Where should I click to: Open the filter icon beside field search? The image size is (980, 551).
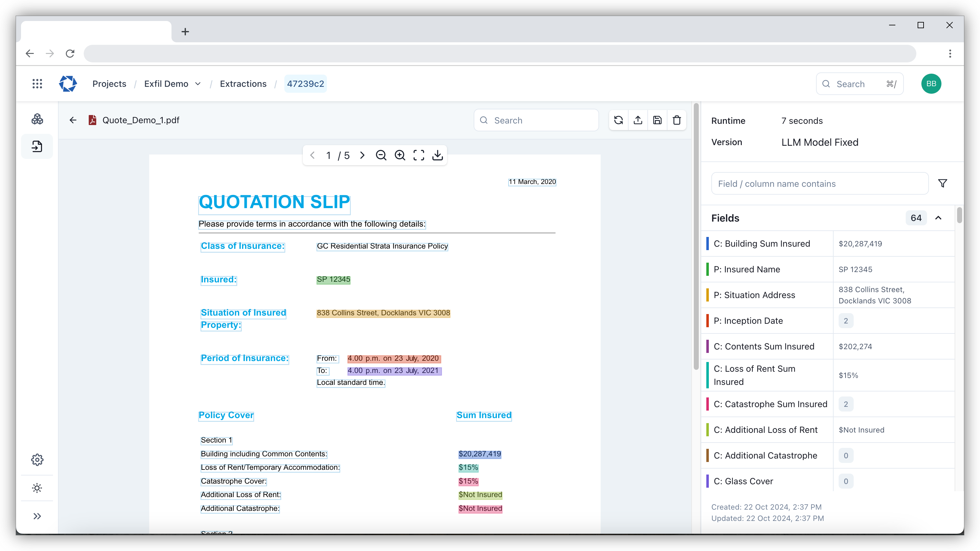coord(942,184)
